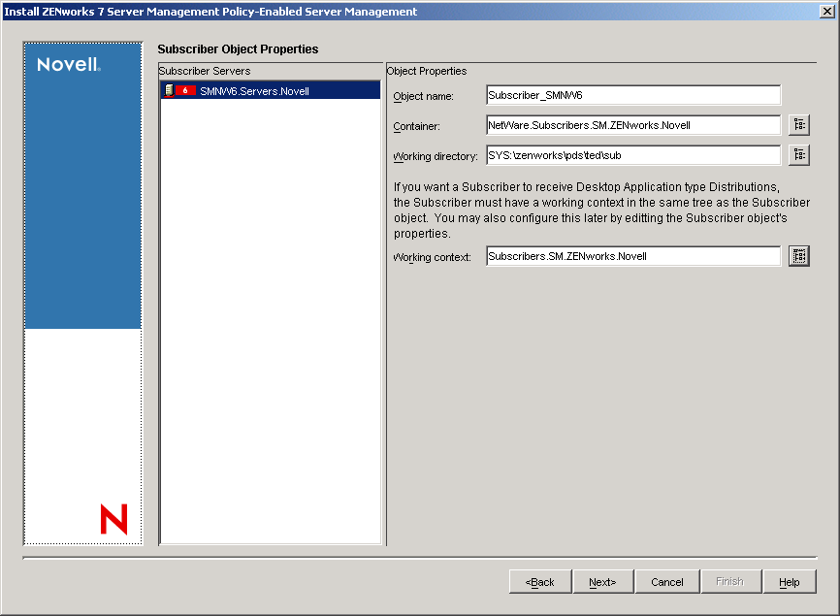Screen dimensions: 840x616
Task: Go back with the <Back button
Action: click(540, 582)
